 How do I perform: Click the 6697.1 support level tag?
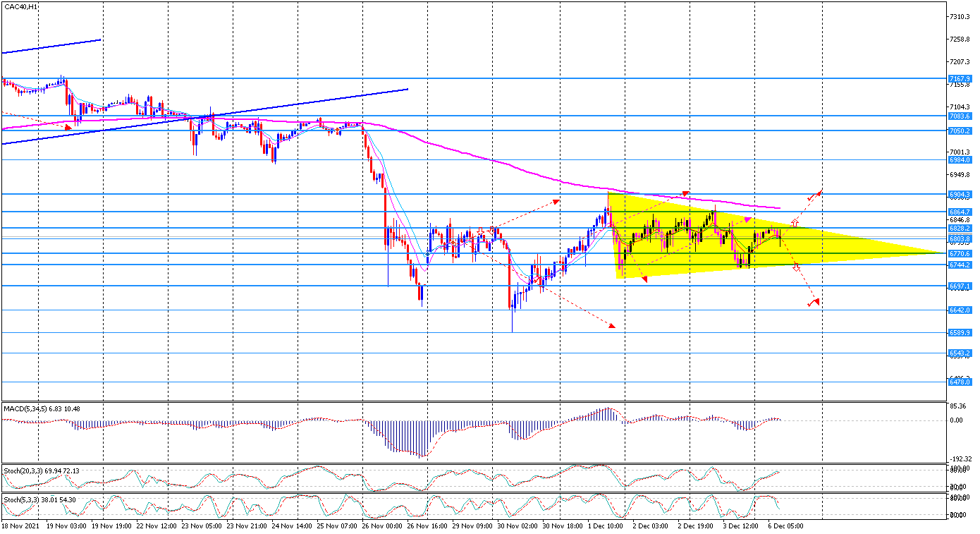pyautogui.click(x=960, y=286)
